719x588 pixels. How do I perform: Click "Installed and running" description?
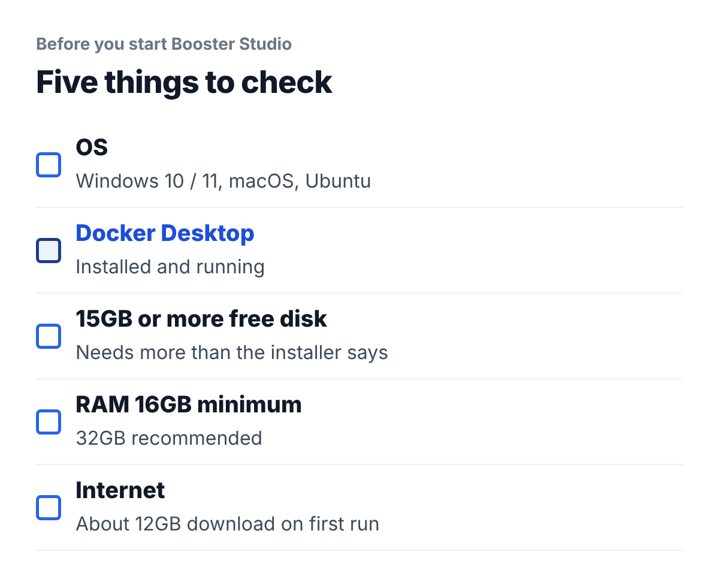click(170, 267)
